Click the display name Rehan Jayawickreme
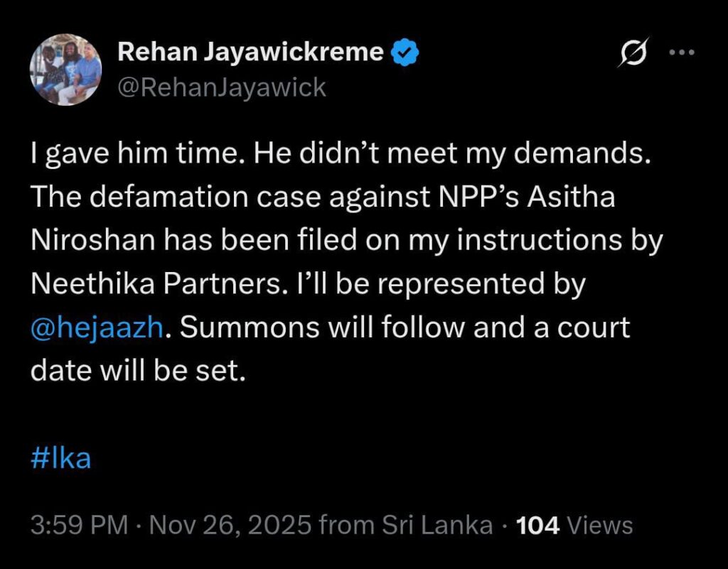The height and width of the screenshot is (569, 728). [x=250, y=53]
